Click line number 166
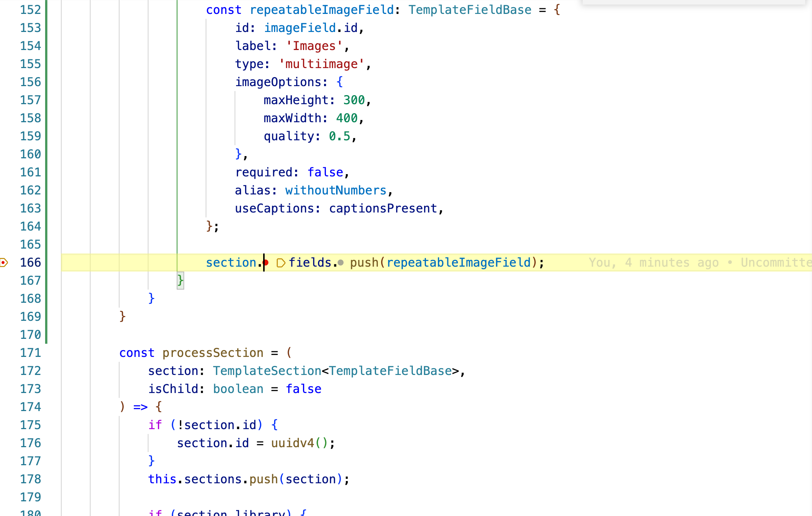 point(30,262)
